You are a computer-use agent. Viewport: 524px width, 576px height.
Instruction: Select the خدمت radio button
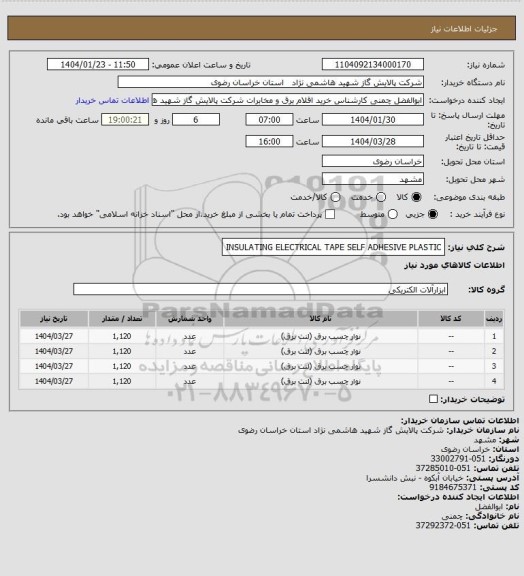[x=381, y=197]
